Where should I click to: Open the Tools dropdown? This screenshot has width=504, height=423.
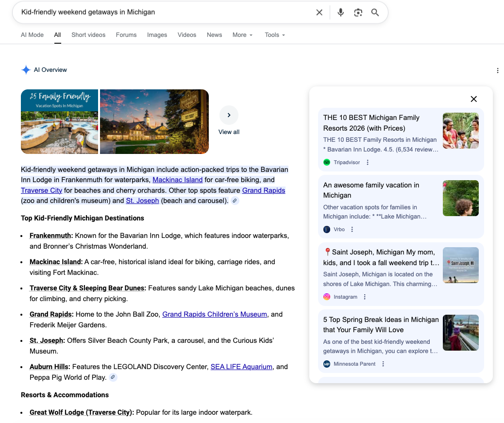[274, 35]
